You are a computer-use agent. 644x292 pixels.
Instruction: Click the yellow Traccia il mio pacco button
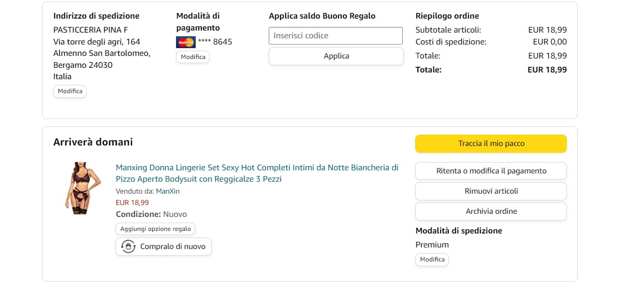491,143
